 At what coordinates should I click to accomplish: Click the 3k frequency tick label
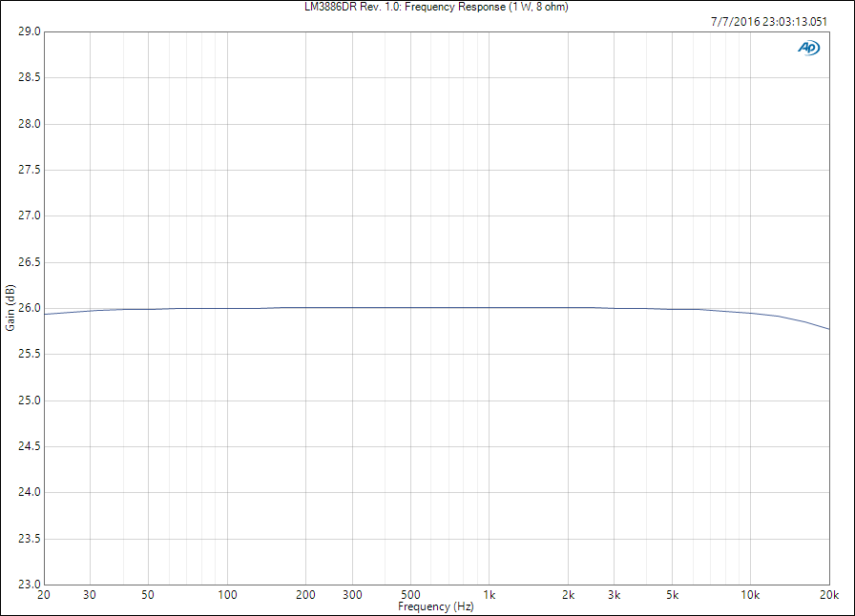click(x=614, y=595)
